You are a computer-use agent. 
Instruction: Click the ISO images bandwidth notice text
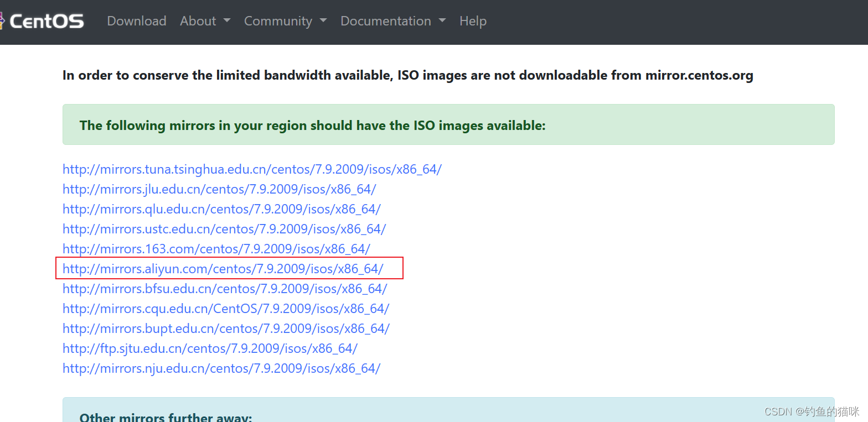pyautogui.click(x=408, y=75)
